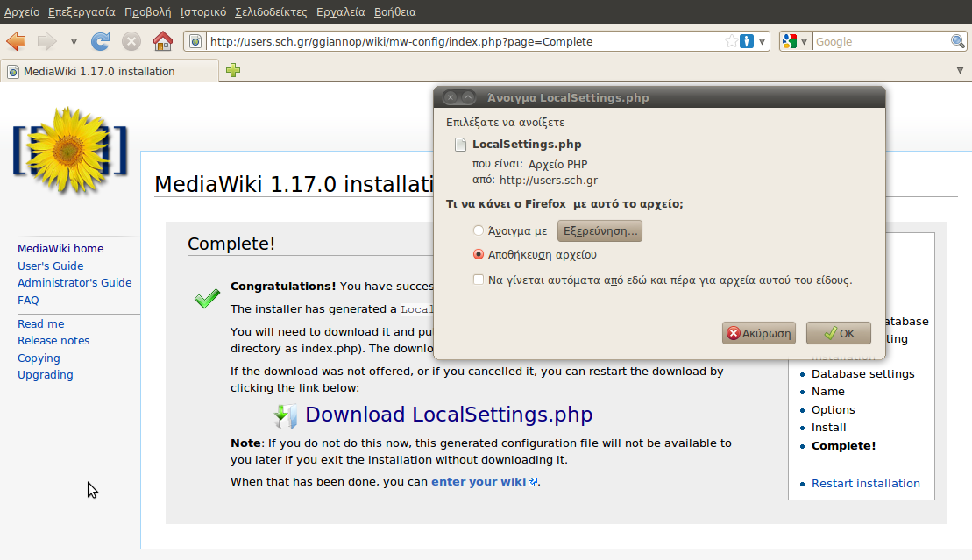This screenshot has width=972, height=560.
Task: Open the Read me link
Action: [x=41, y=323]
